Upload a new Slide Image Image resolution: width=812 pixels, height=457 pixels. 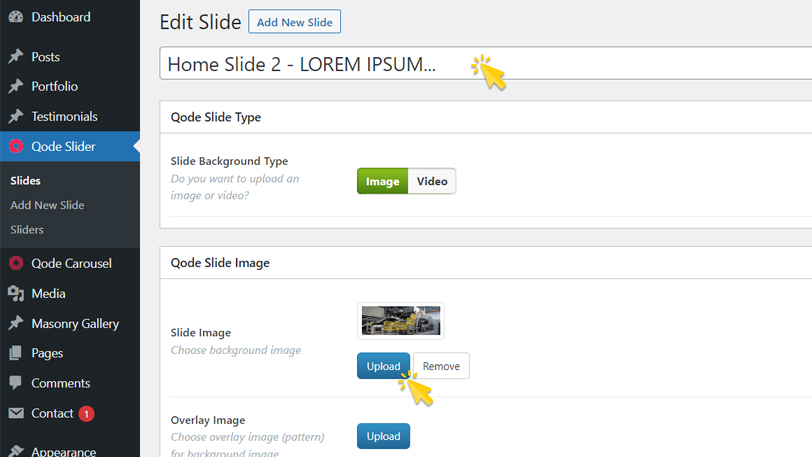pos(383,366)
